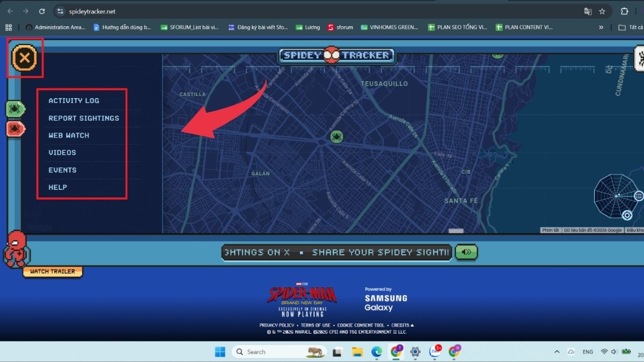The width and height of the screenshot is (644, 362).
Task: Open the PLAN SEO TỔNG VI... bookmark
Action: click(458, 27)
